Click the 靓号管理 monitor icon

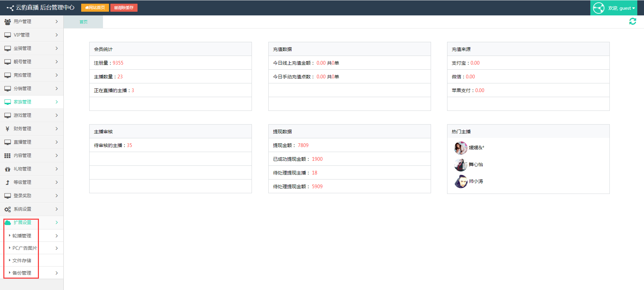[x=7, y=62]
